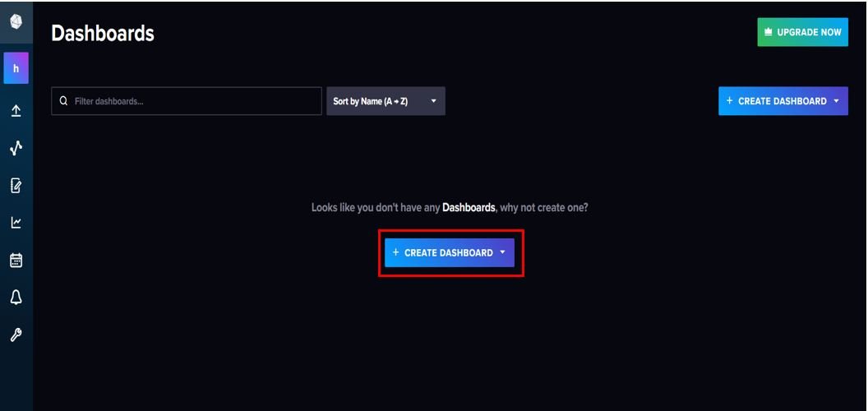The width and height of the screenshot is (868, 411).
Task: Open the user account avatar "h"
Action: tap(16, 68)
